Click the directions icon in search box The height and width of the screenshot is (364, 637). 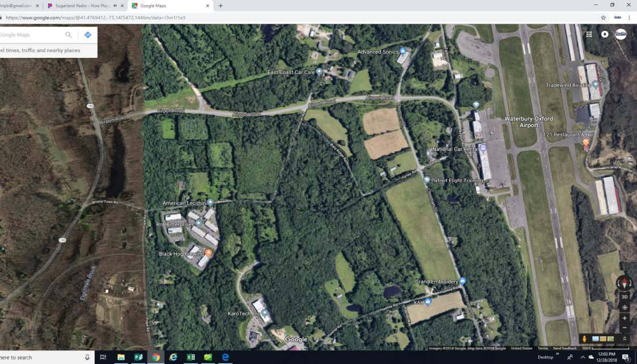point(87,35)
